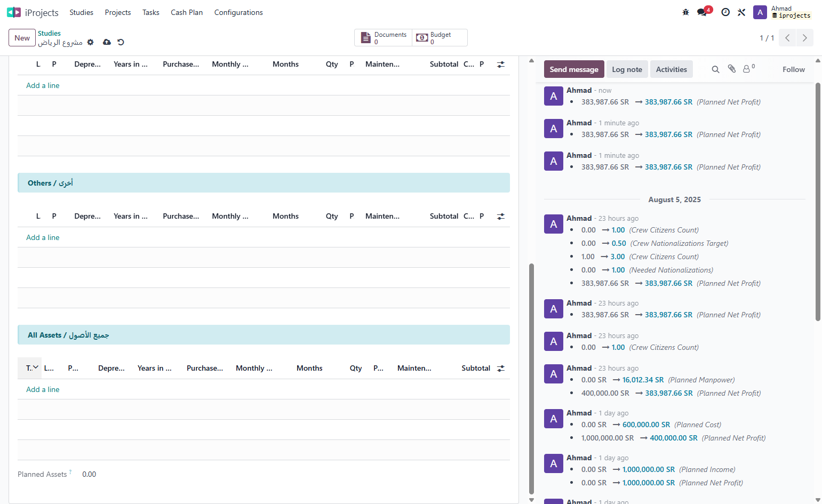Go to the previous record arrow

[x=787, y=38]
